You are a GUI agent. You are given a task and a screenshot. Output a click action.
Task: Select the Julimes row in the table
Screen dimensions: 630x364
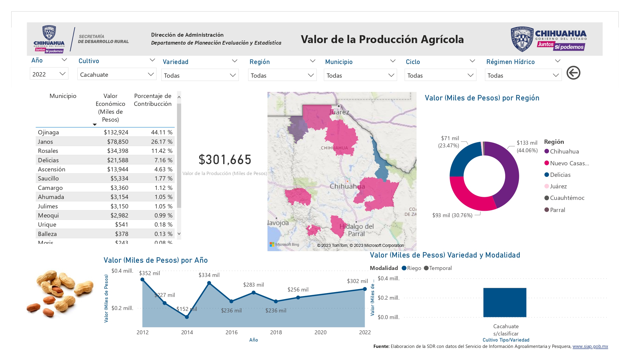coord(105,206)
